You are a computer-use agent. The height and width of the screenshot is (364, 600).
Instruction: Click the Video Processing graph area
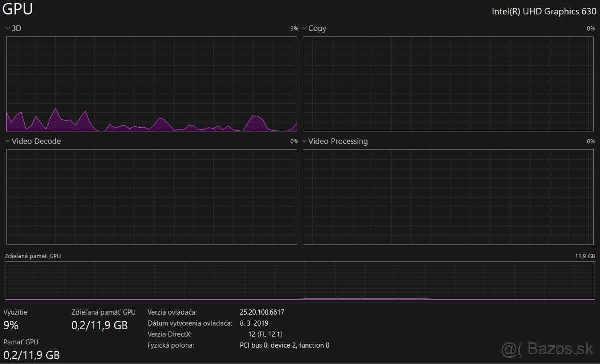click(448, 197)
